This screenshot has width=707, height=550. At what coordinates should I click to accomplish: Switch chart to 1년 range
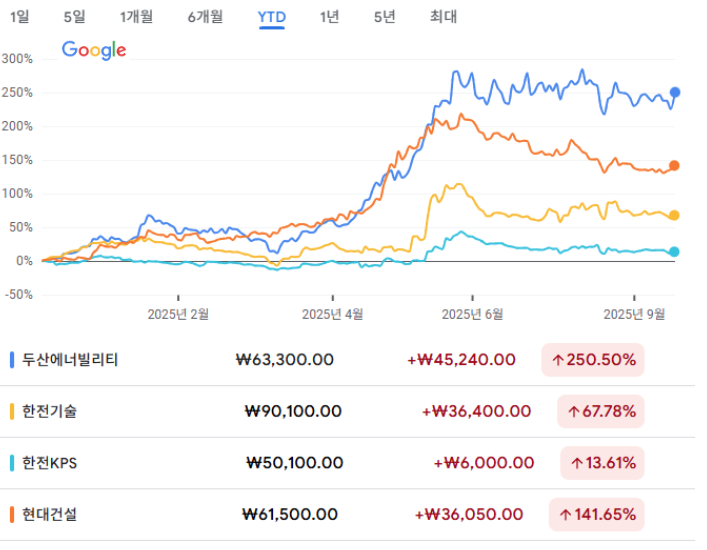(329, 17)
